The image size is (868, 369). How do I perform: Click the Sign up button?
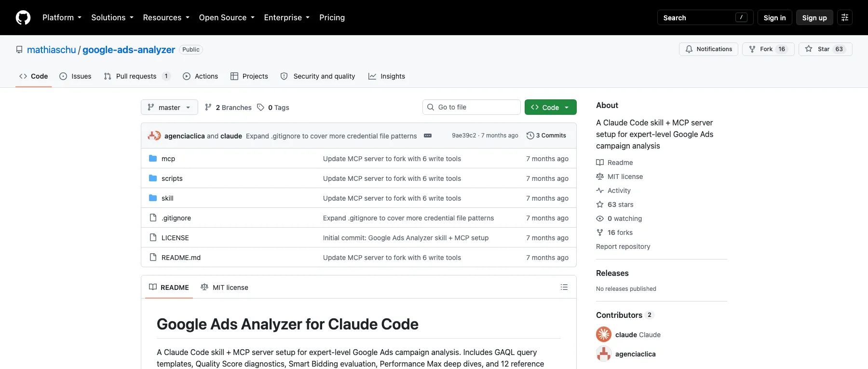pos(814,17)
